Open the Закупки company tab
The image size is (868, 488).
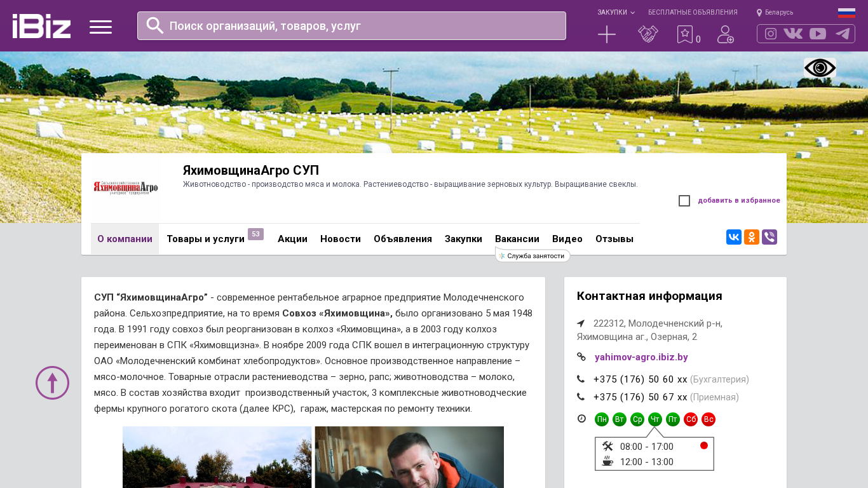pos(463,239)
